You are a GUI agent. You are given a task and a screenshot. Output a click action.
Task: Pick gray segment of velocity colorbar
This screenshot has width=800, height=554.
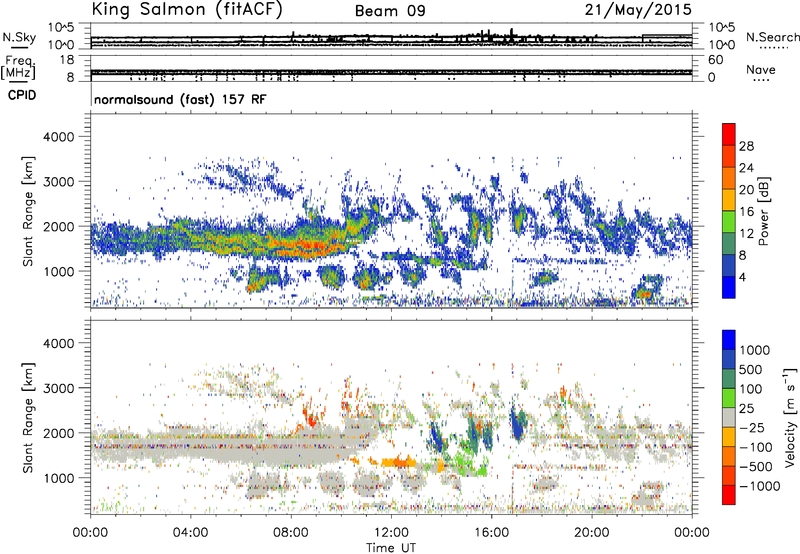[x=729, y=417]
